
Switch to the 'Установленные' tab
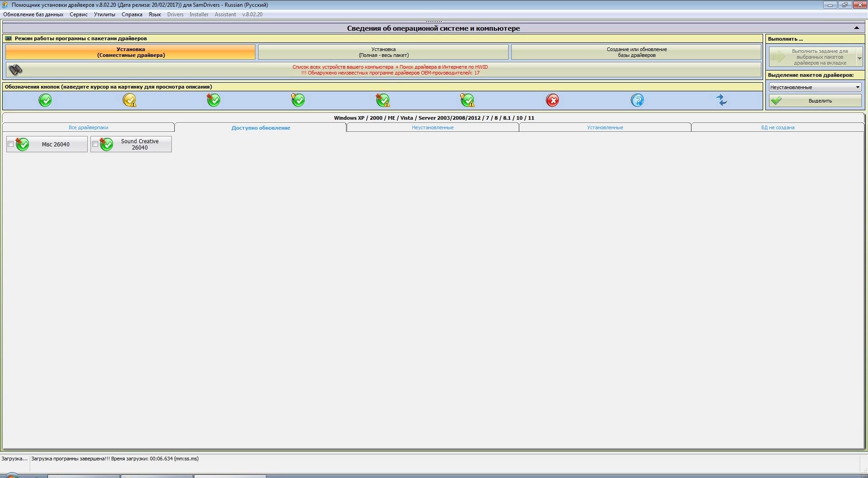pos(605,127)
